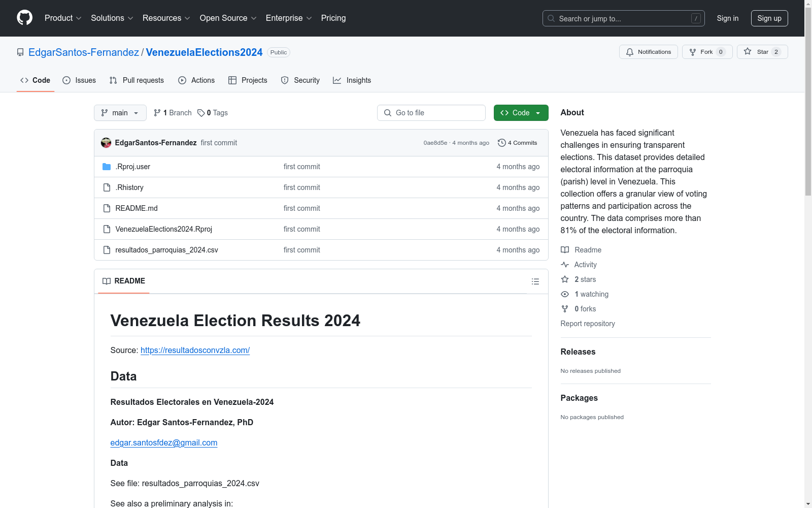This screenshot has height=508, width=812.
Task: Expand the Solutions menu
Action: 112,18
